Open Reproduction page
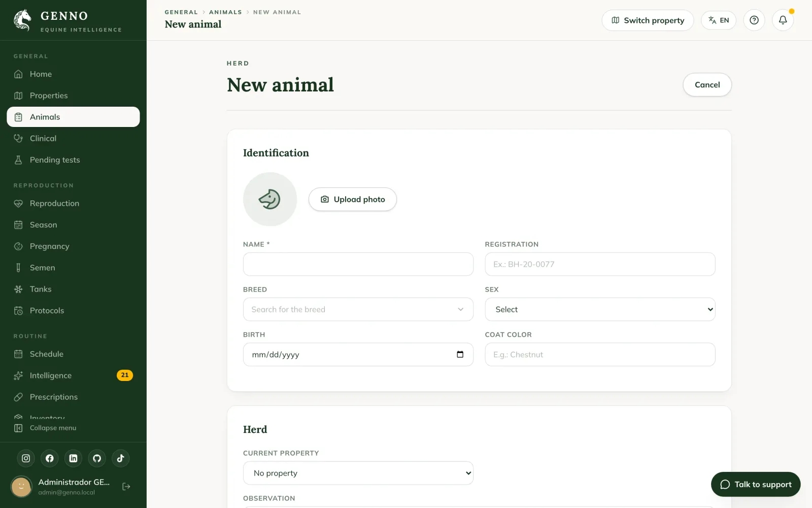Viewport: 812px width, 508px height. pyautogui.click(x=73, y=203)
